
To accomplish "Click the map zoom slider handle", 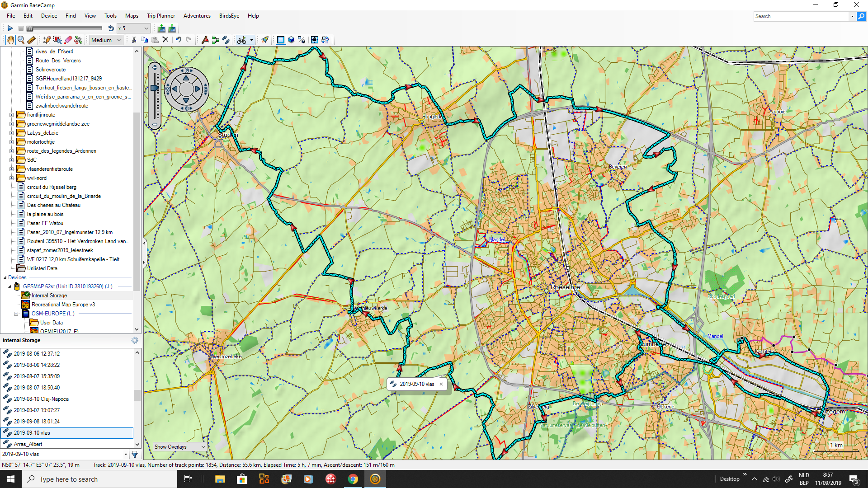I will (155, 88).
